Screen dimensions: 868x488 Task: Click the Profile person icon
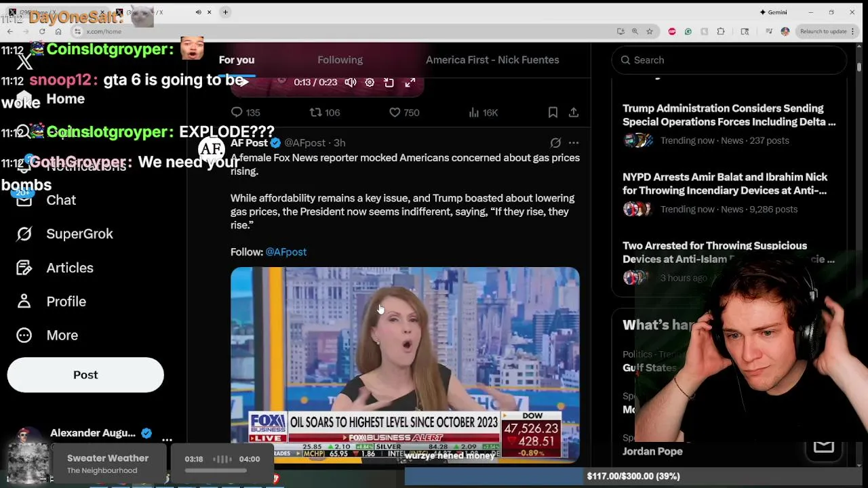pyautogui.click(x=24, y=302)
